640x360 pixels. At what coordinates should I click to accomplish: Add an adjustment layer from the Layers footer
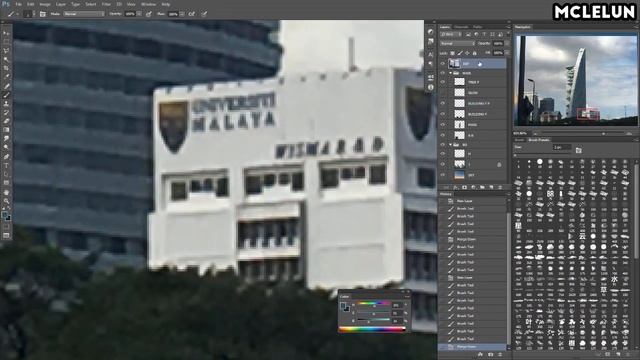(x=473, y=187)
